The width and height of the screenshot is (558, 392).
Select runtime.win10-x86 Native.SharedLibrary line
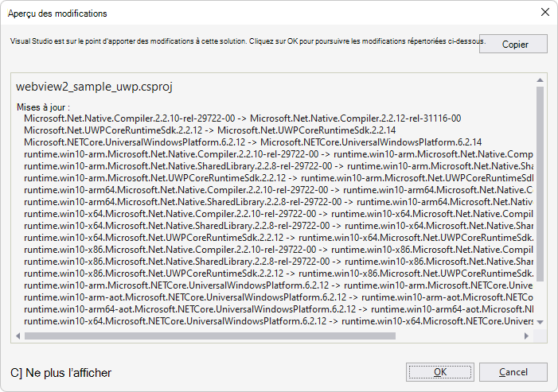279,262
